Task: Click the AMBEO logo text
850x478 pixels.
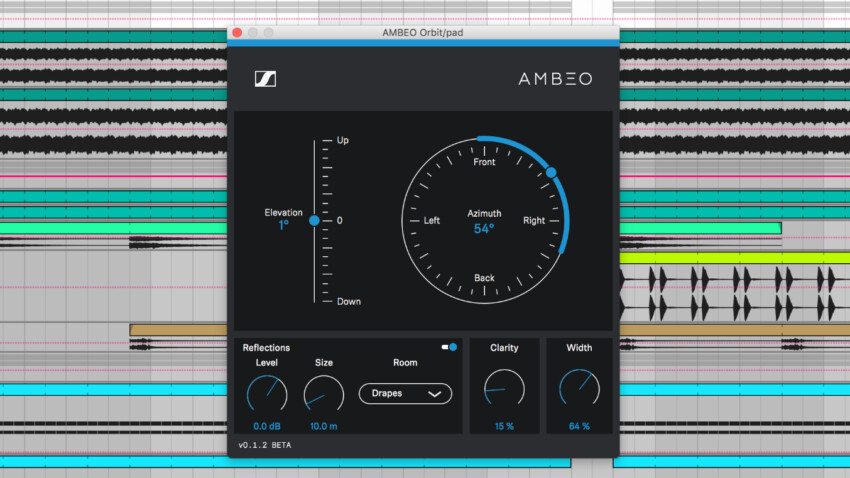Action: pos(555,79)
